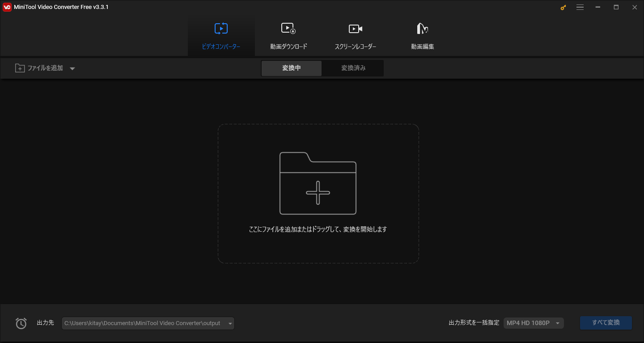Viewport: 644px width, 343px height.
Task: Open the Video Converter (ビデオコンバーター) tab
Action: pyautogui.click(x=221, y=36)
